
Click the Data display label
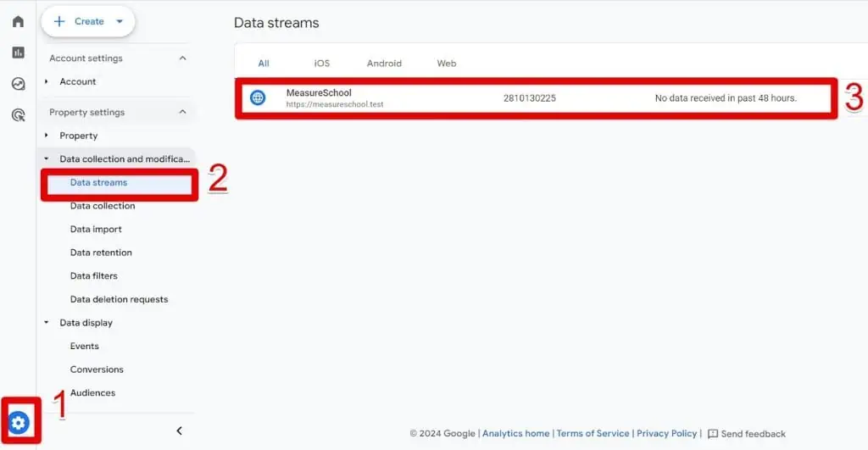point(86,323)
